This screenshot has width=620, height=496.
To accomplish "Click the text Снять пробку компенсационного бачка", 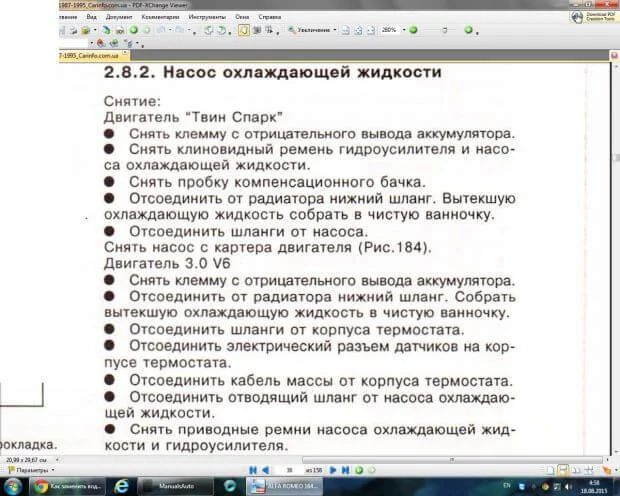I will click(x=277, y=182).
